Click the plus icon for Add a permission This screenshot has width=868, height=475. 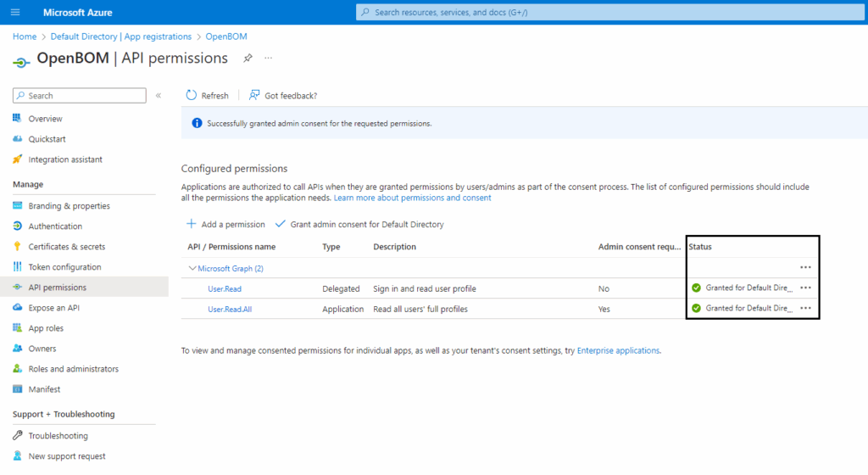click(x=191, y=224)
